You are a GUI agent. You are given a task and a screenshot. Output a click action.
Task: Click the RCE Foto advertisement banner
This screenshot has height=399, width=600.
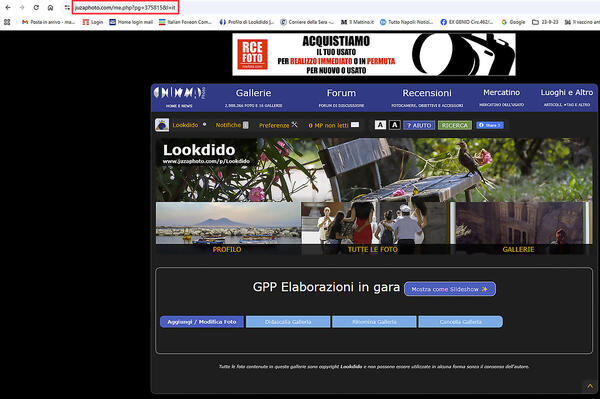374,54
